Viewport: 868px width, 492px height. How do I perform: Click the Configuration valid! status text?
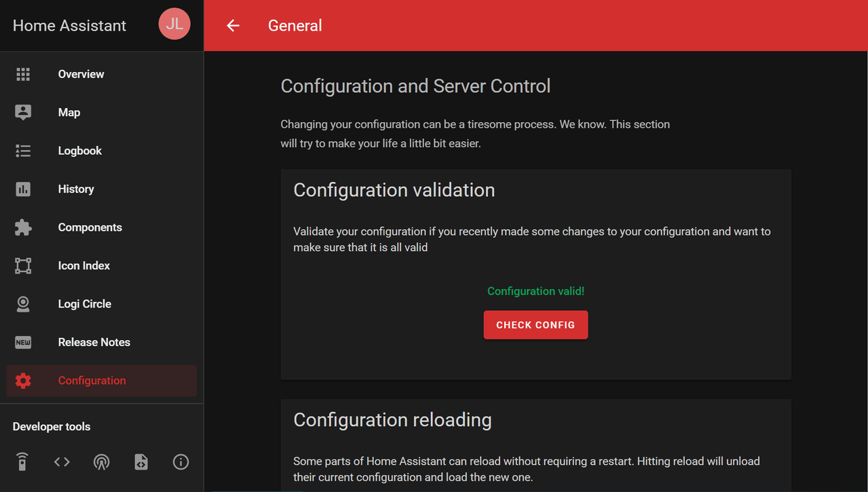535,291
